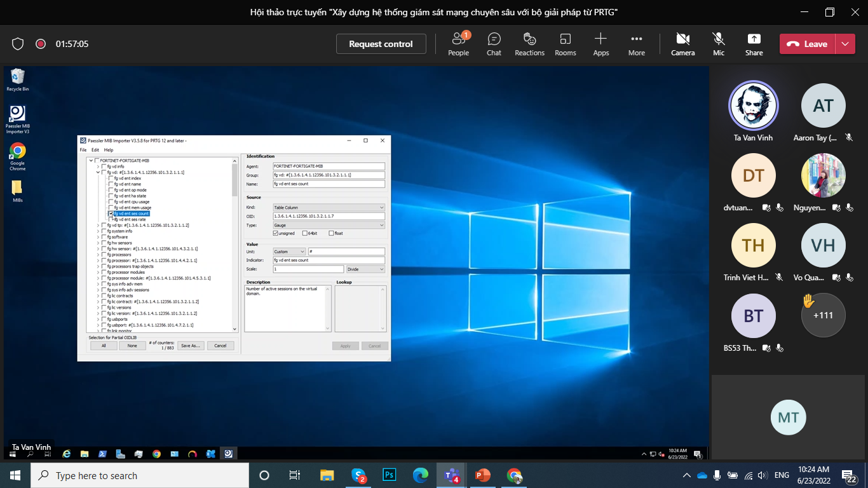This screenshot has width=868, height=488.
Task: Open the Type dropdown showing Gauge
Action: coord(329,225)
